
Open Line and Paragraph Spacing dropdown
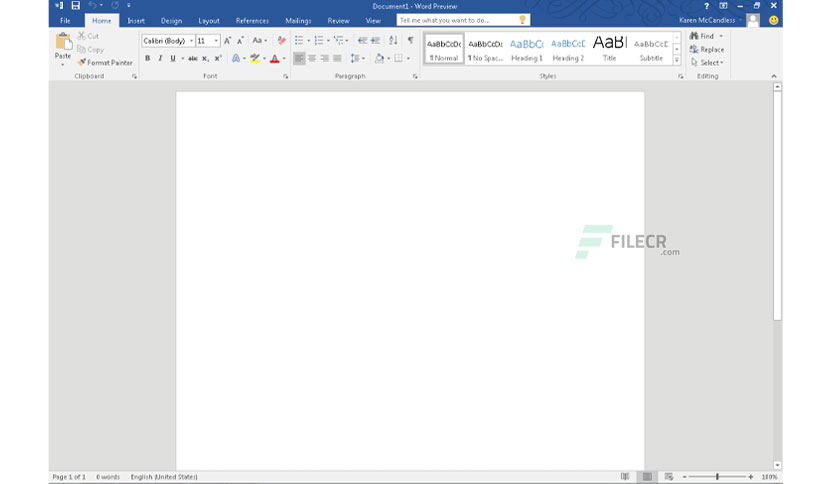(x=358, y=59)
